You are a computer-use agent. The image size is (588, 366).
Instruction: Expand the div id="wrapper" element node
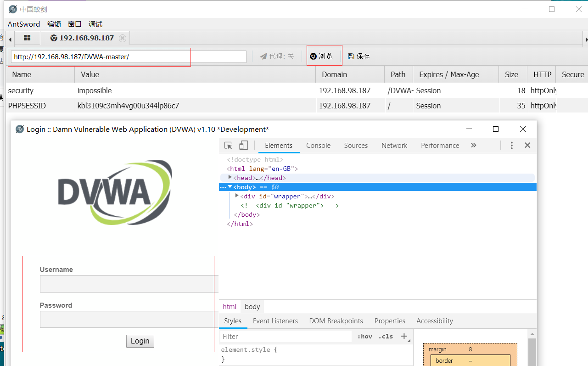(237, 196)
